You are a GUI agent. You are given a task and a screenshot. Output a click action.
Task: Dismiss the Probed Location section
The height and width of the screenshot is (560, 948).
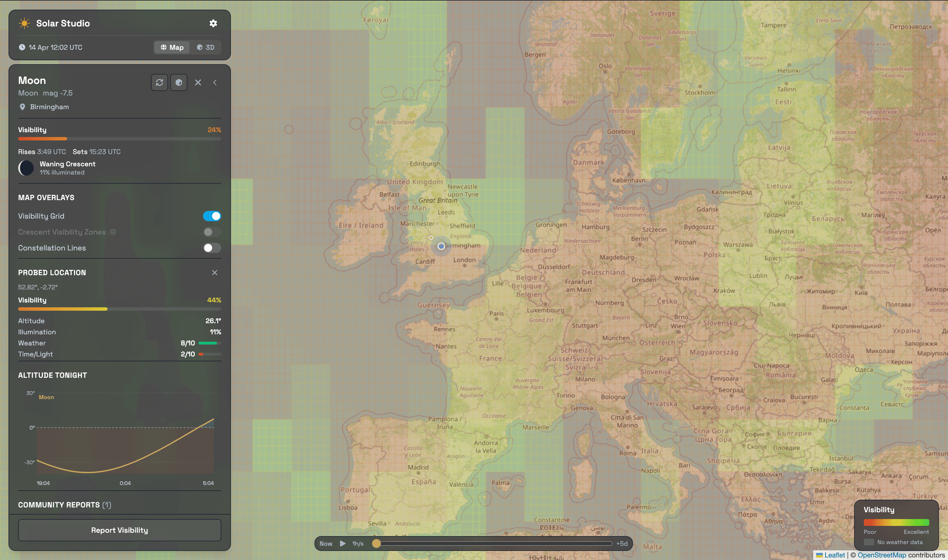214,272
